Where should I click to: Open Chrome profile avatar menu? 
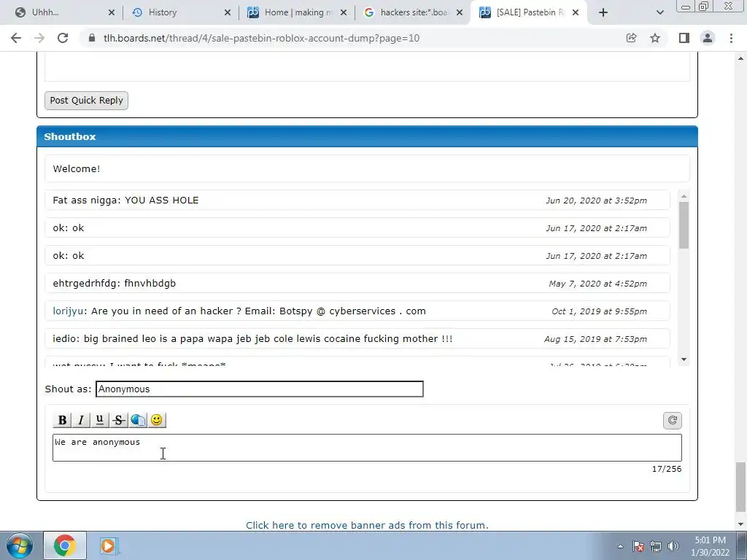pyautogui.click(x=708, y=38)
